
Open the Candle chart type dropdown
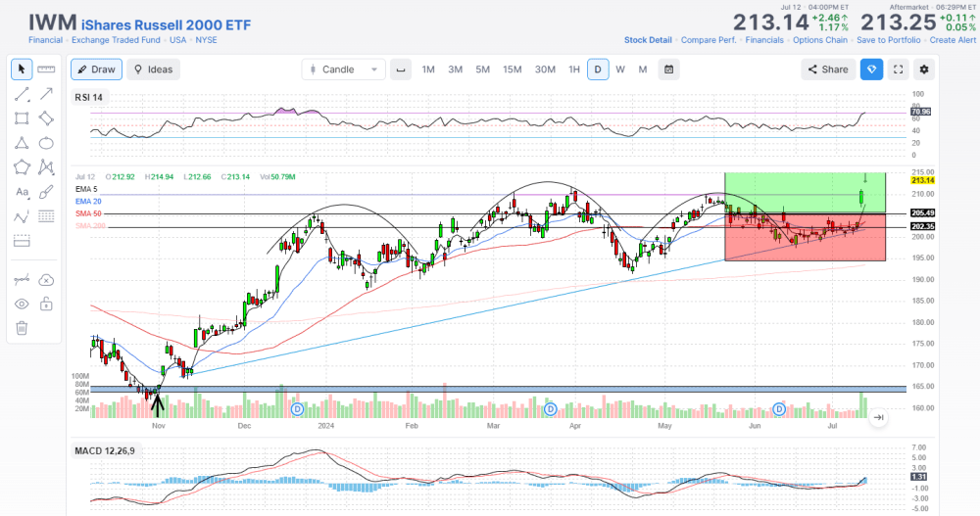point(343,70)
